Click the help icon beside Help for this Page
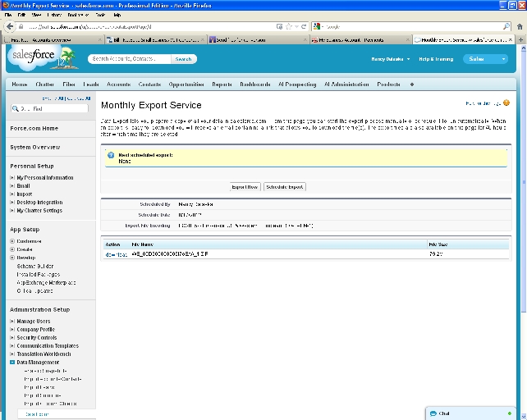Screen dimensions: 527x420 506,103
